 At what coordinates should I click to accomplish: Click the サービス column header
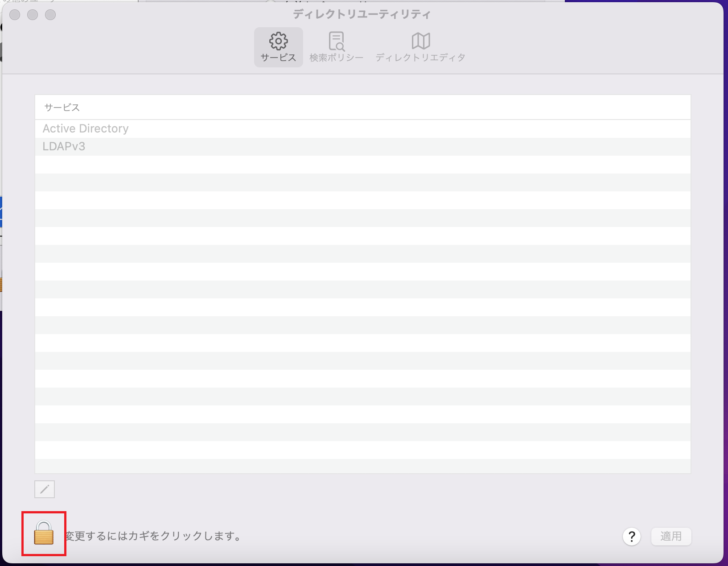point(363,107)
